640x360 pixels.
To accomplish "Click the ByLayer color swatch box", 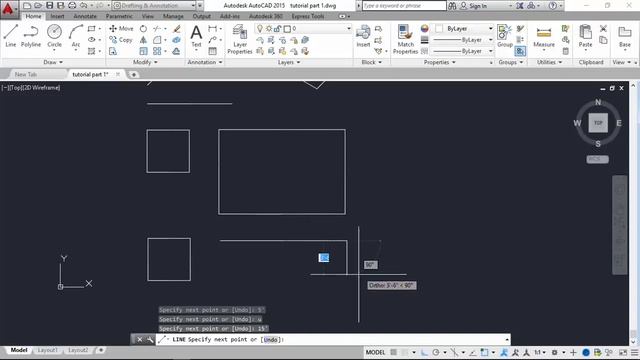I will click(x=439, y=29).
